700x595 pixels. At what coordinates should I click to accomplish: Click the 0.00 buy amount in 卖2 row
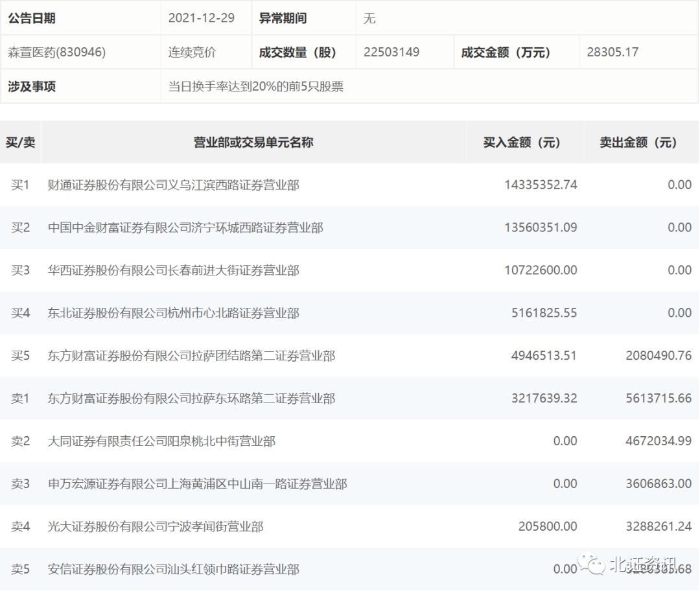[x=565, y=441]
